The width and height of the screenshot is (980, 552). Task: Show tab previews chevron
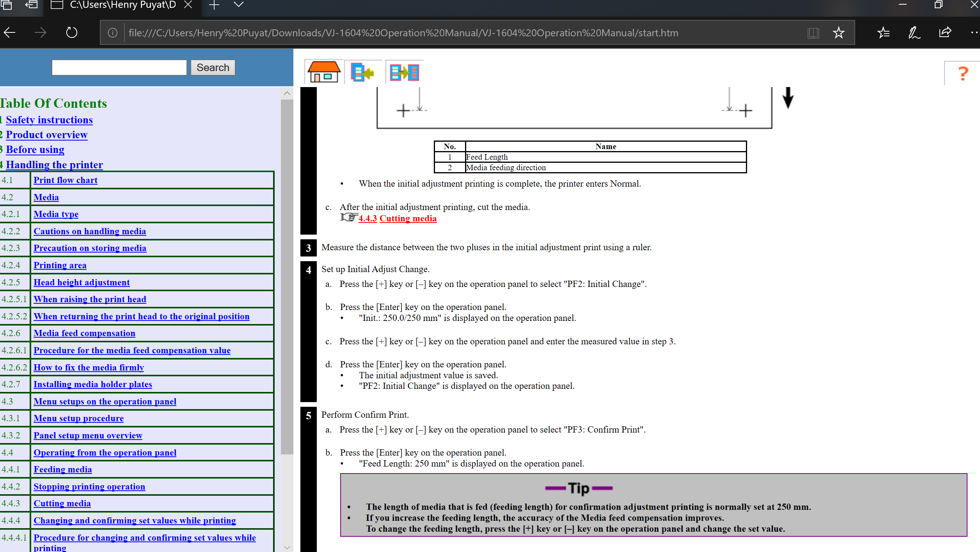coord(238,5)
